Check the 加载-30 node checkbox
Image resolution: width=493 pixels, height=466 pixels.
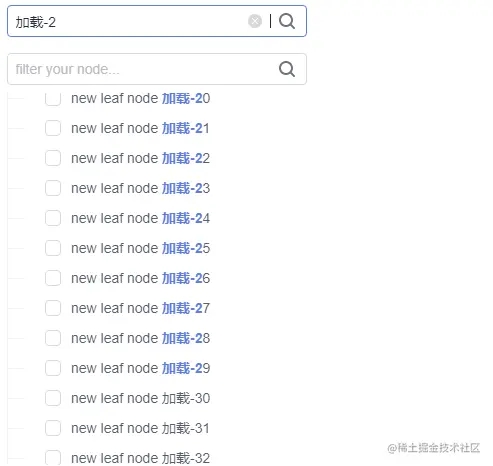(x=53, y=398)
